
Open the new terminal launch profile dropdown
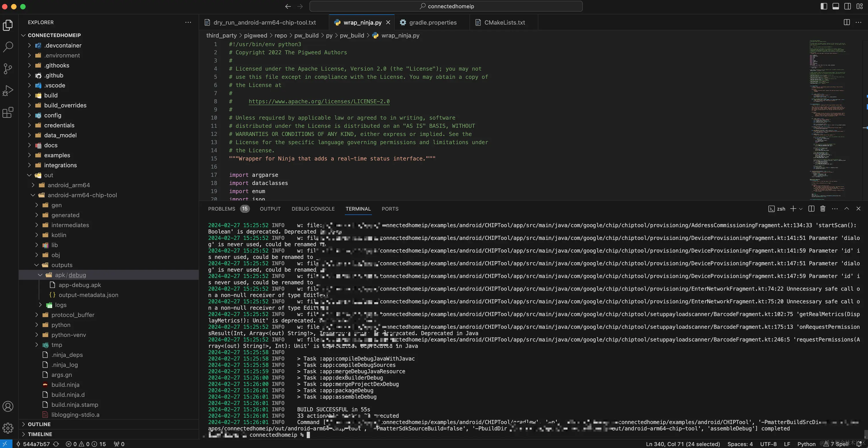click(x=801, y=209)
